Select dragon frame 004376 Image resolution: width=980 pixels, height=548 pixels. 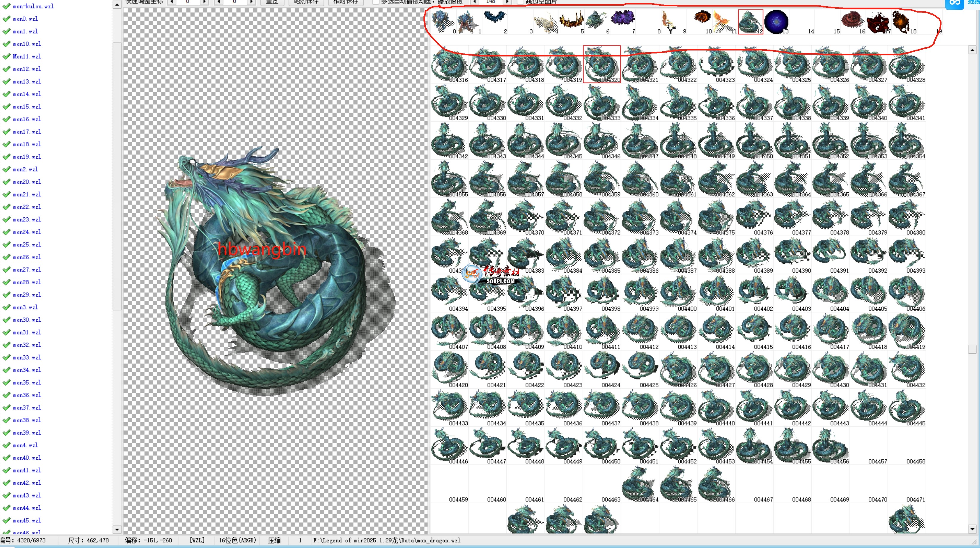[755, 217]
